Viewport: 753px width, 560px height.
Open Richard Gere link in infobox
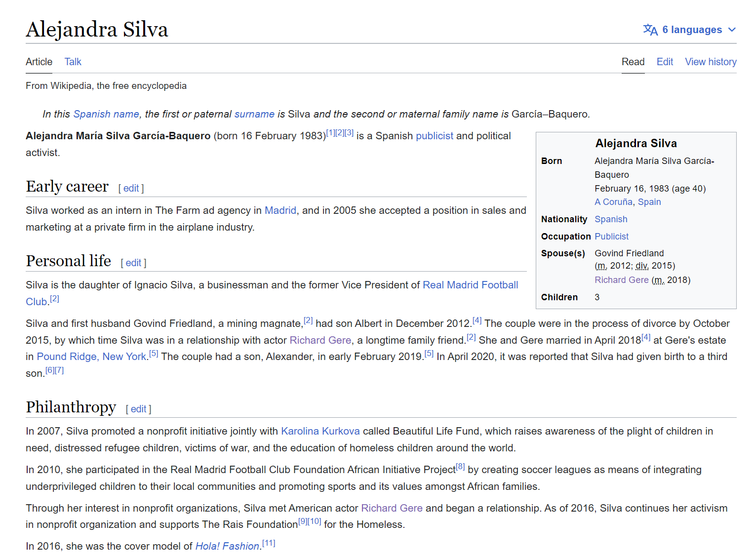[622, 280]
